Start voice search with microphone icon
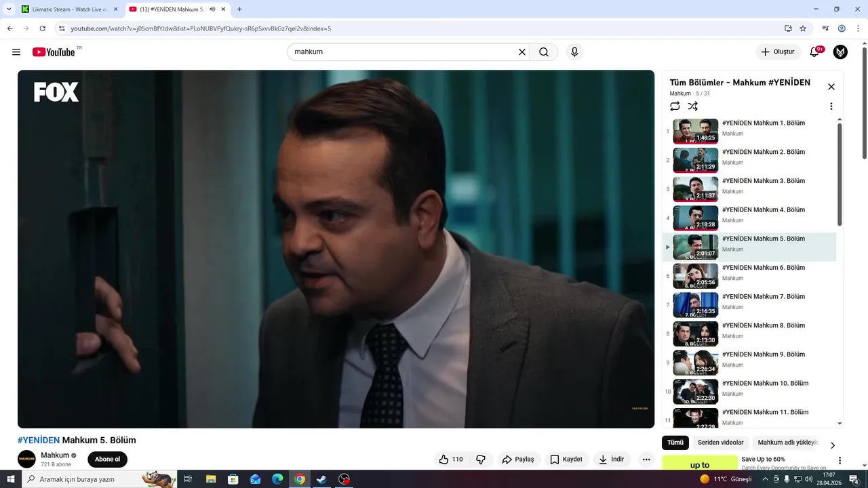The height and width of the screenshot is (488, 868). pyautogui.click(x=574, y=52)
